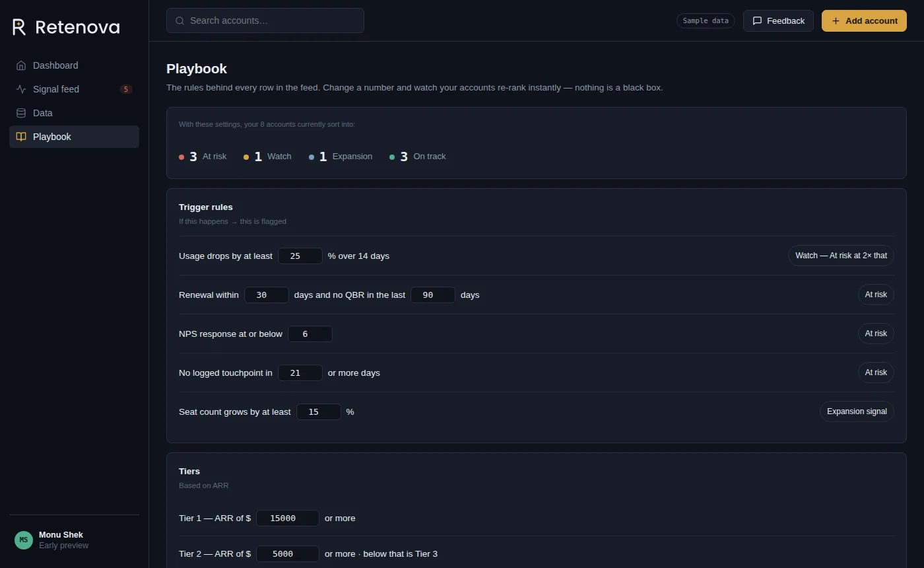Click the Signal feed count badge 5
The image size is (924, 568).
point(126,89)
